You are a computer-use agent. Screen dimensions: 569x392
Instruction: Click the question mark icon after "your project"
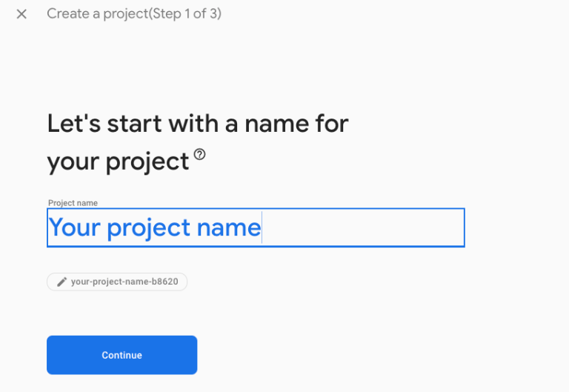tap(199, 155)
